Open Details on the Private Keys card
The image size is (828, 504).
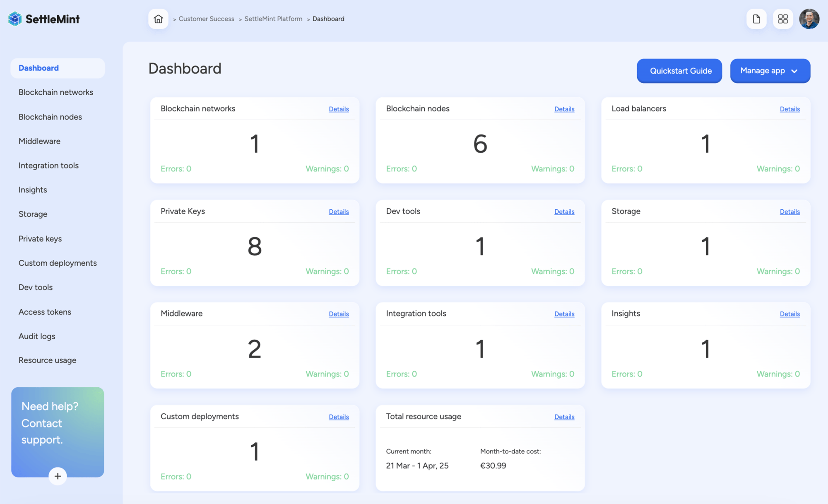(339, 211)
